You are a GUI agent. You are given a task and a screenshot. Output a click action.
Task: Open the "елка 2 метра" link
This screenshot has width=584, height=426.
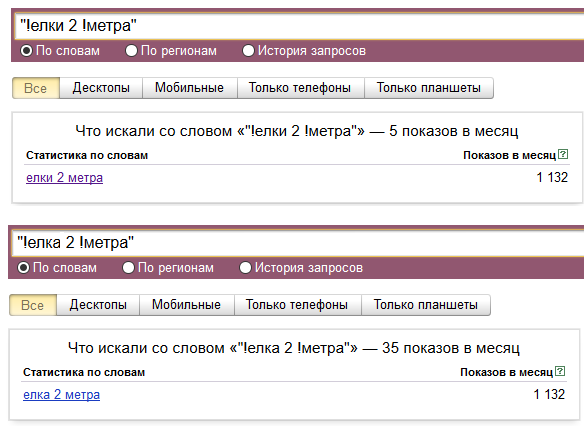61,395
